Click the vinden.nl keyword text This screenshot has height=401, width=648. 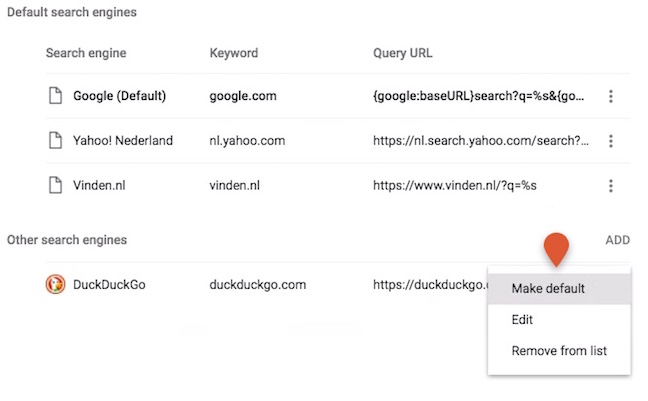coord(234,185)
